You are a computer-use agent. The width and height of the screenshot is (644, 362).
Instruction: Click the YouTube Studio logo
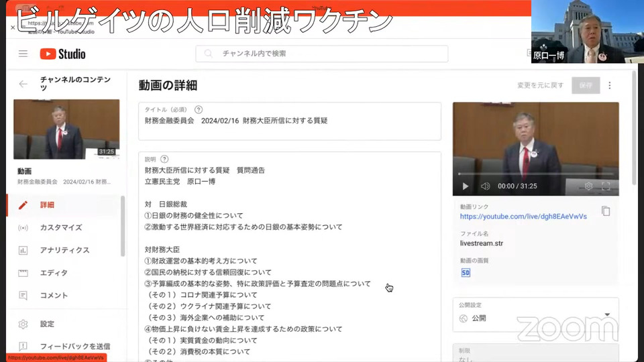(62, 54)
